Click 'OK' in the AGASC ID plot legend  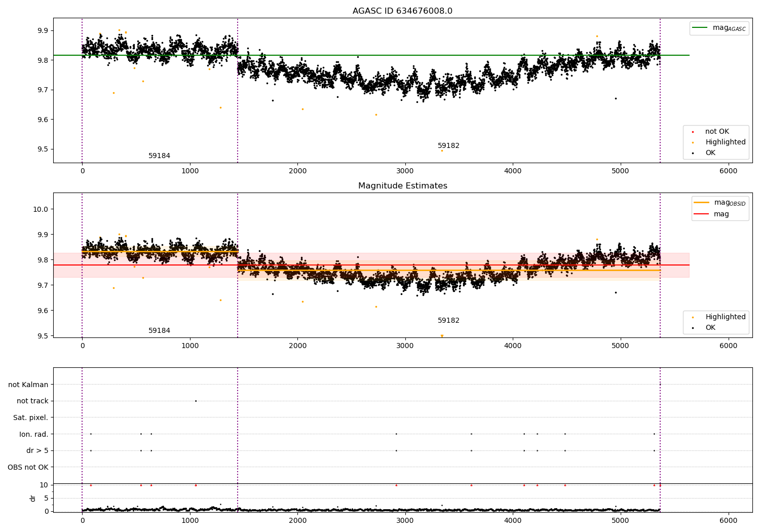[710, 153]
